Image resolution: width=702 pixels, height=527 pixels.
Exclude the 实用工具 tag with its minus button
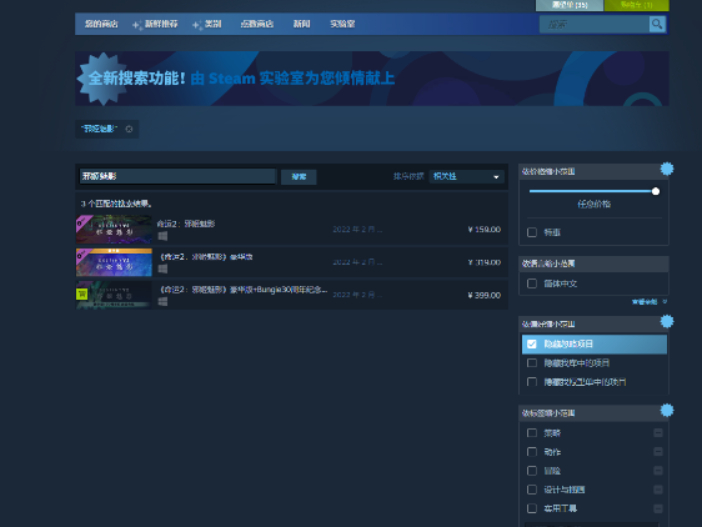658,508
